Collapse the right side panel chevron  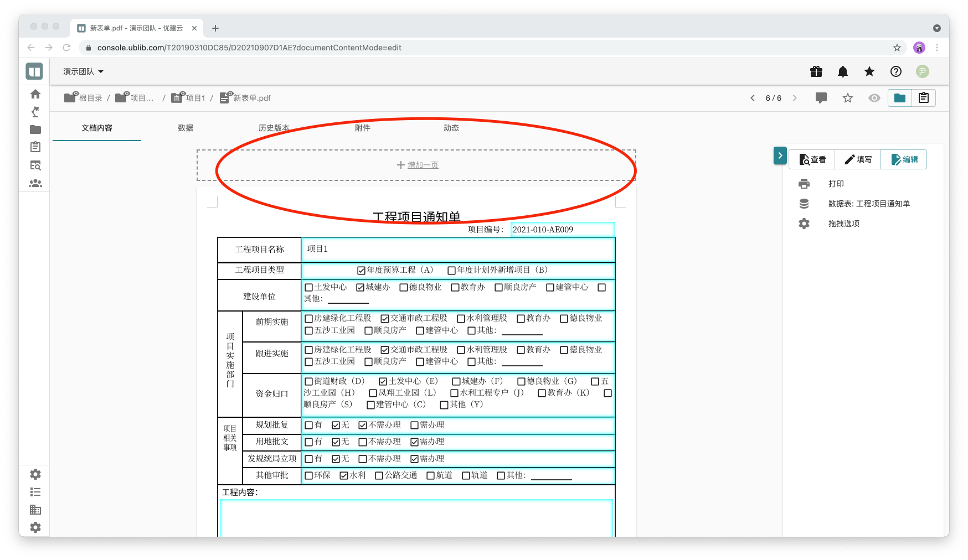(780, 155)
